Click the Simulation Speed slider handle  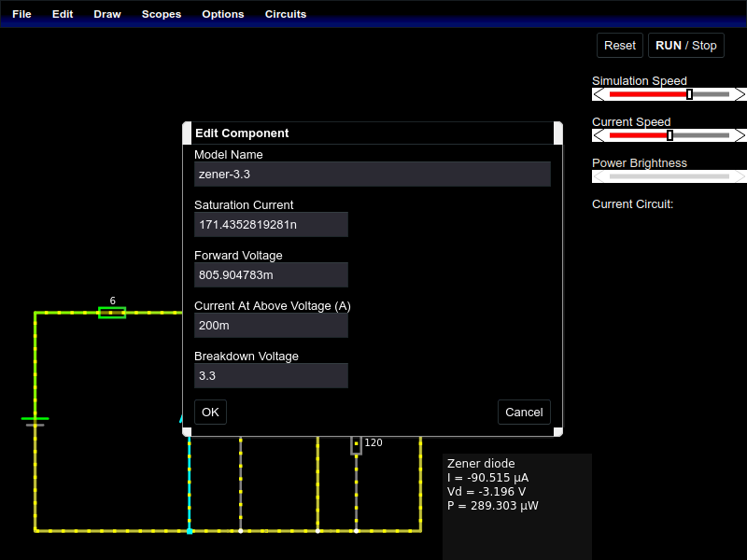[x=689, y=94]
